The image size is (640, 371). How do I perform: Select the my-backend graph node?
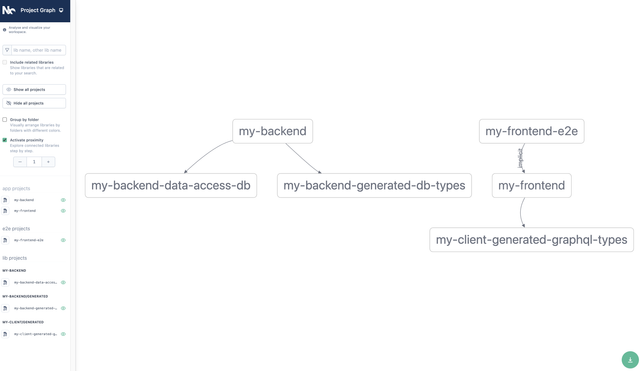coord(273,131)
